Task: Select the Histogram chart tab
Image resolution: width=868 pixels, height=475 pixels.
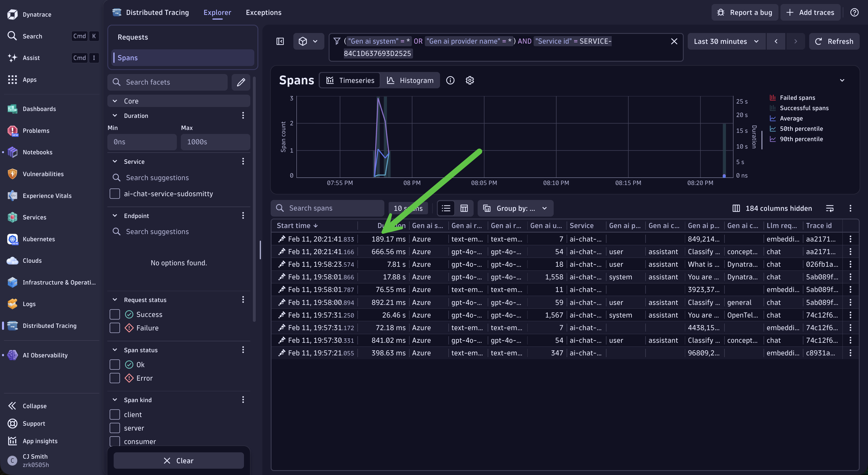Action: (x=410, y=80)
